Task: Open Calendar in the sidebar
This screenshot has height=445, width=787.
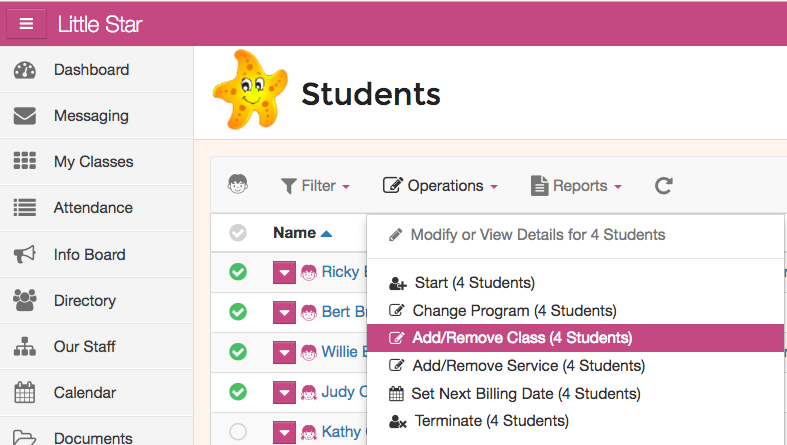Action: pos(84,393)
